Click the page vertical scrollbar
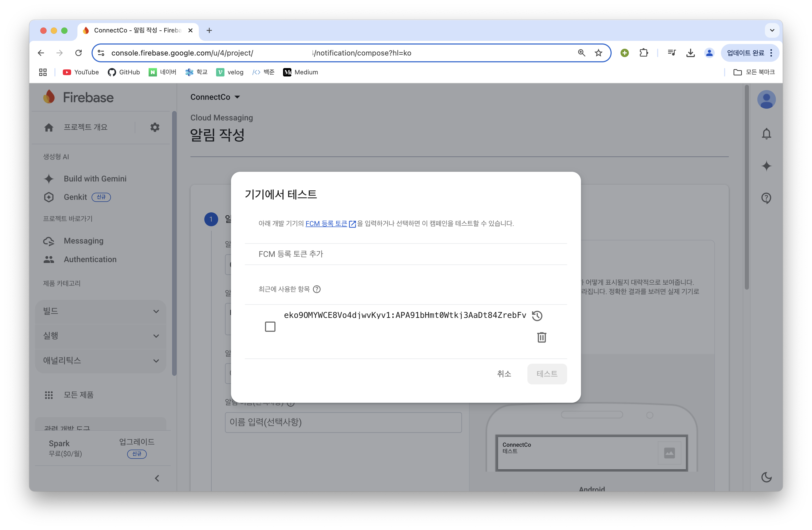This screenshot has width=812, height=530. coord(747,188)
